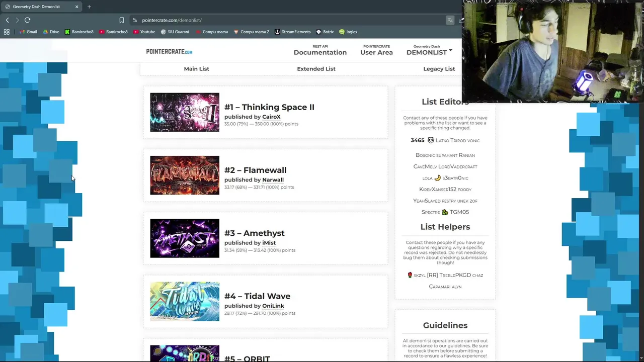Image resolution: width=644 pixels, height=362 pixels.
Task: Click list editor TGM05
Action: tap(459, 212)
